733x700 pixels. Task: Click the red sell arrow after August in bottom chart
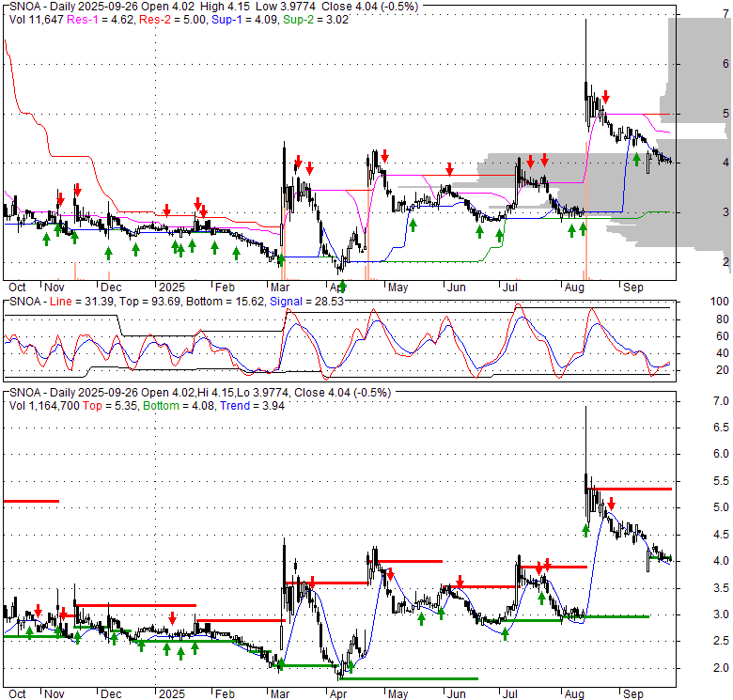611,504
